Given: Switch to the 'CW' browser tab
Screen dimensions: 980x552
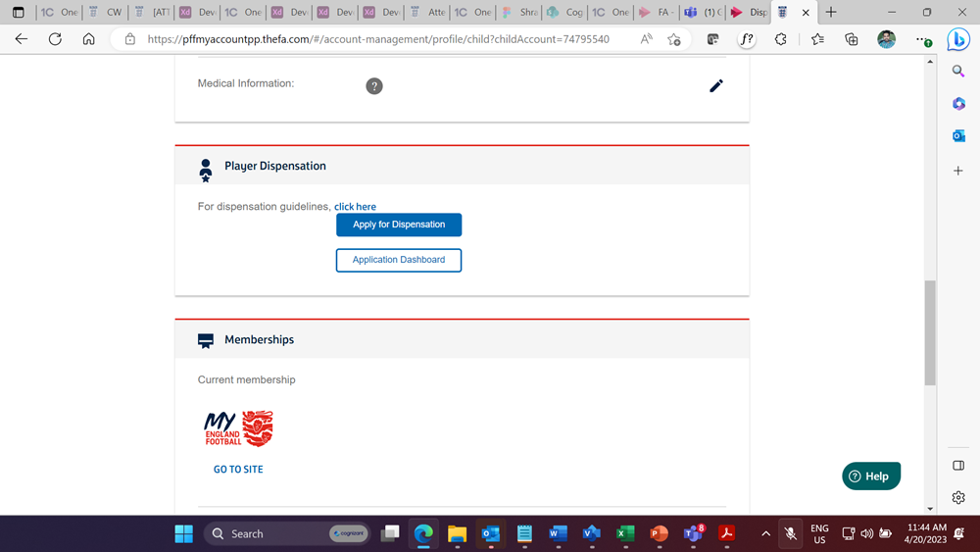Looking at the screenshot, I should [106, 13].
